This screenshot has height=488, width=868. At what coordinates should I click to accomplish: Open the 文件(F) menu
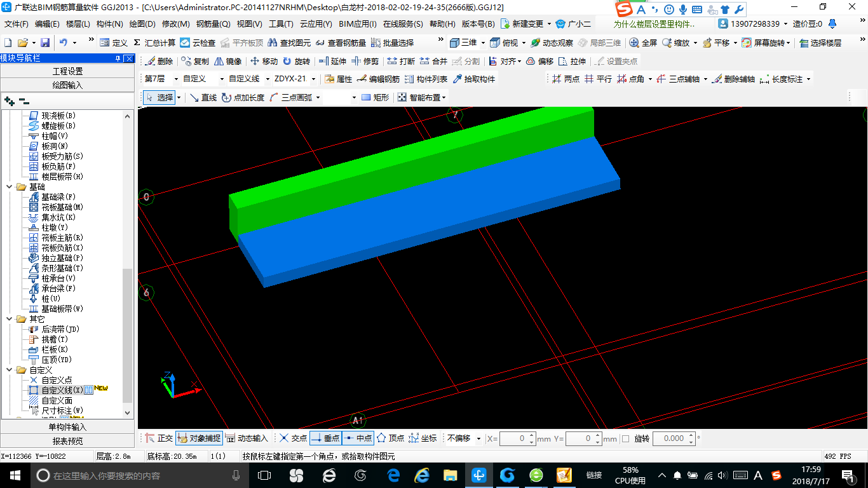(x=17, y=24)
